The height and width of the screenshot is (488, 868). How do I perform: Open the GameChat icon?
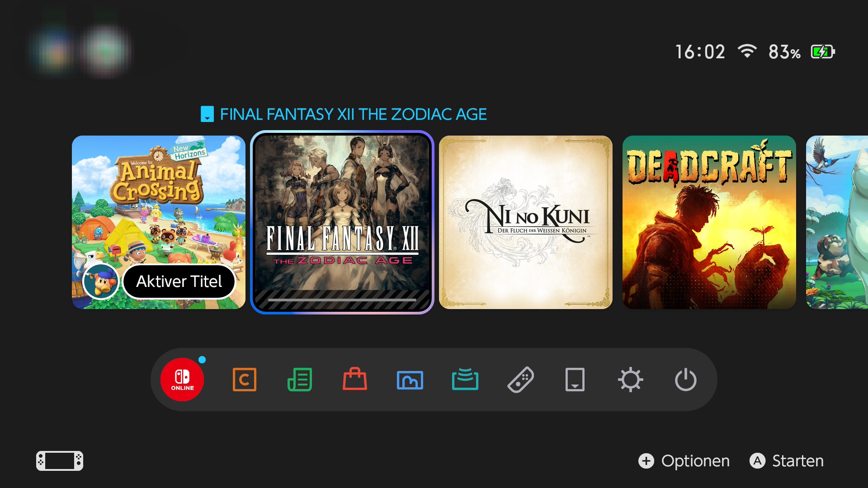pyautogui.click(x=244, y=380)
